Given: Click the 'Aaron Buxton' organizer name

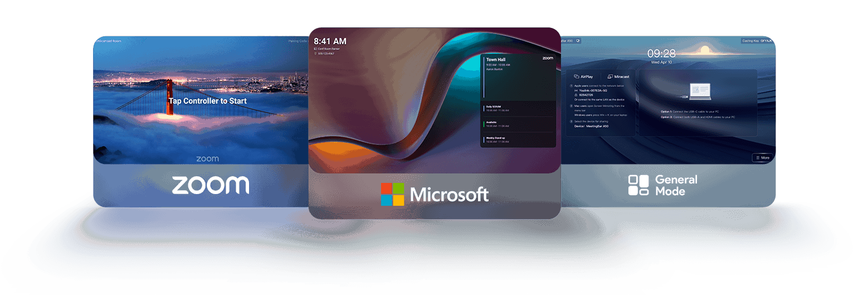Looking at the screenshot, I should click(494, 69).
